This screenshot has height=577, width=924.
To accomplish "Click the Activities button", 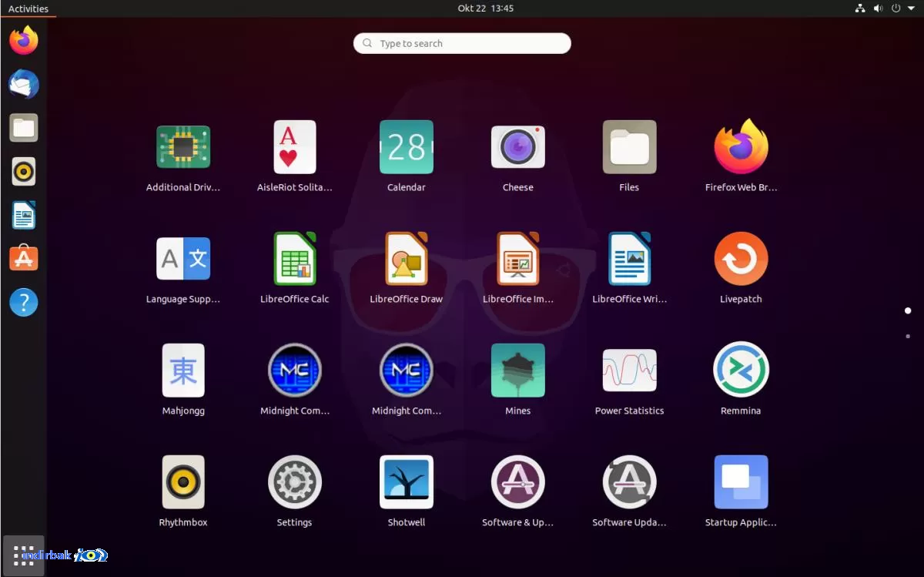I will click(x=28, y=8).
